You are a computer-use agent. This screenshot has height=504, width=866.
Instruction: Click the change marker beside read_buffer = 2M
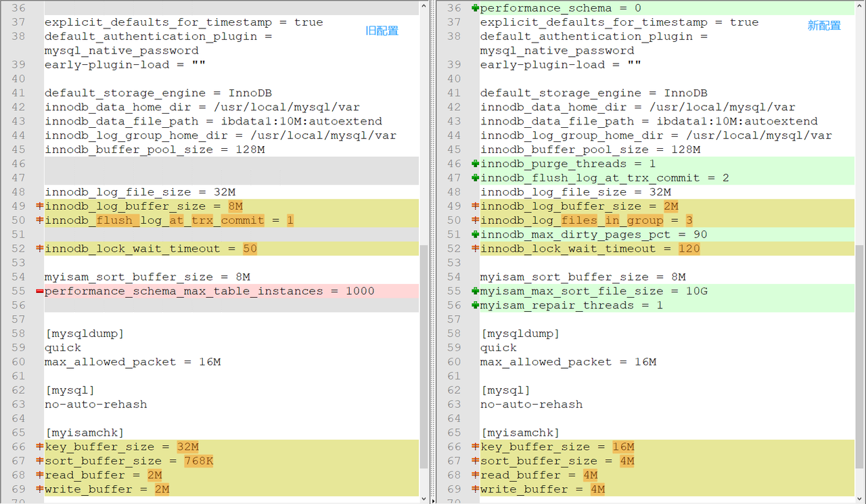click(x=40, y=476)
